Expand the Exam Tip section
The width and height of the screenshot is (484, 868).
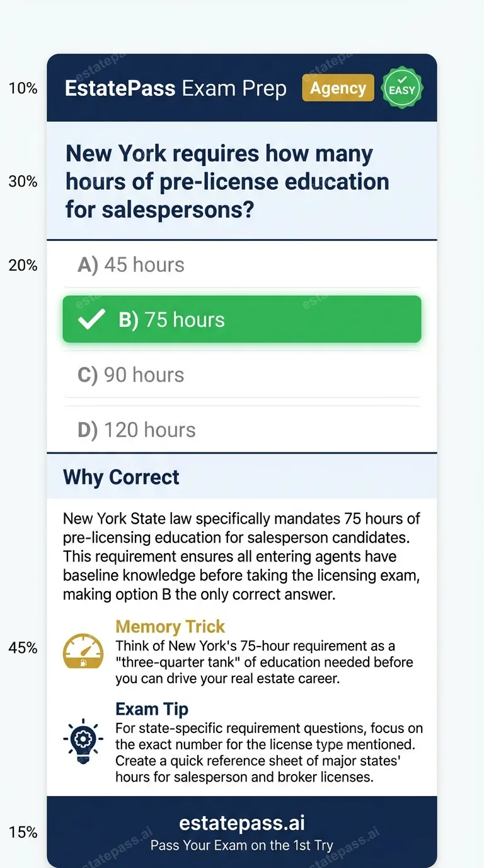click(151, 708)
